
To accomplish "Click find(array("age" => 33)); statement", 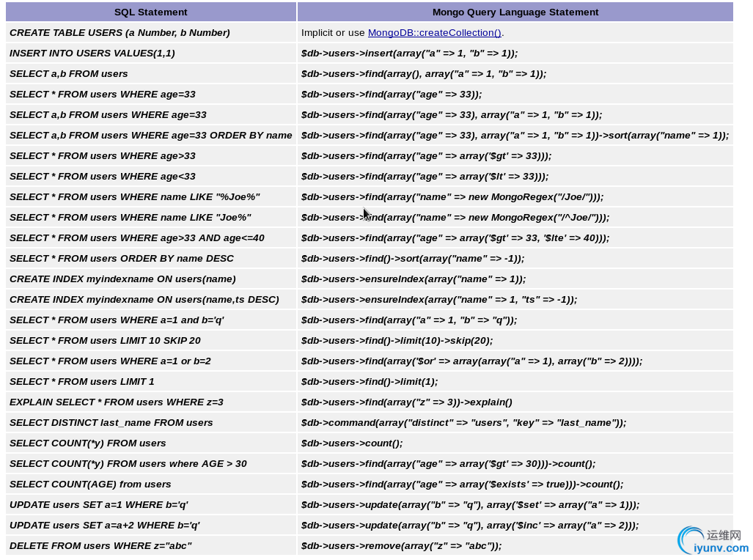I will pos(515,94).
